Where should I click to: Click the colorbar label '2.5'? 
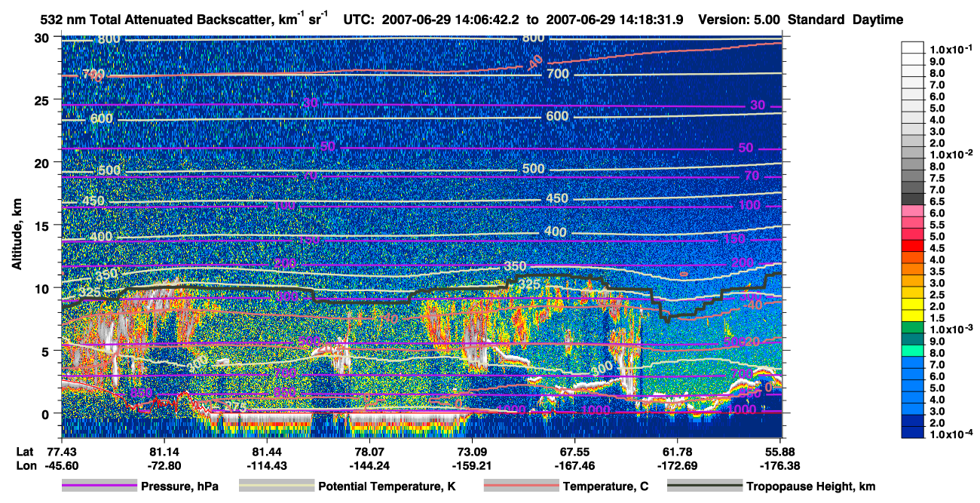pos(939,295)
